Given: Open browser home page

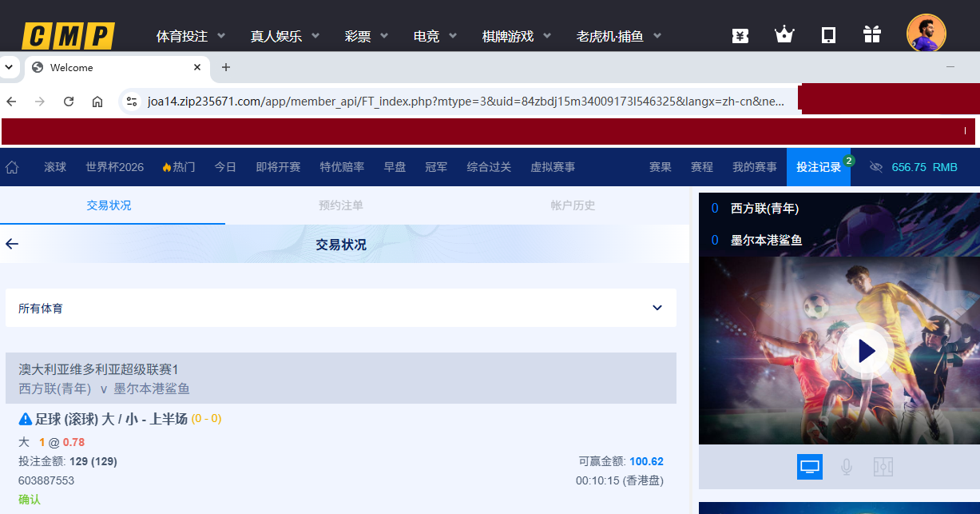Looking at the screenshot, I should [x=97, y=102].
